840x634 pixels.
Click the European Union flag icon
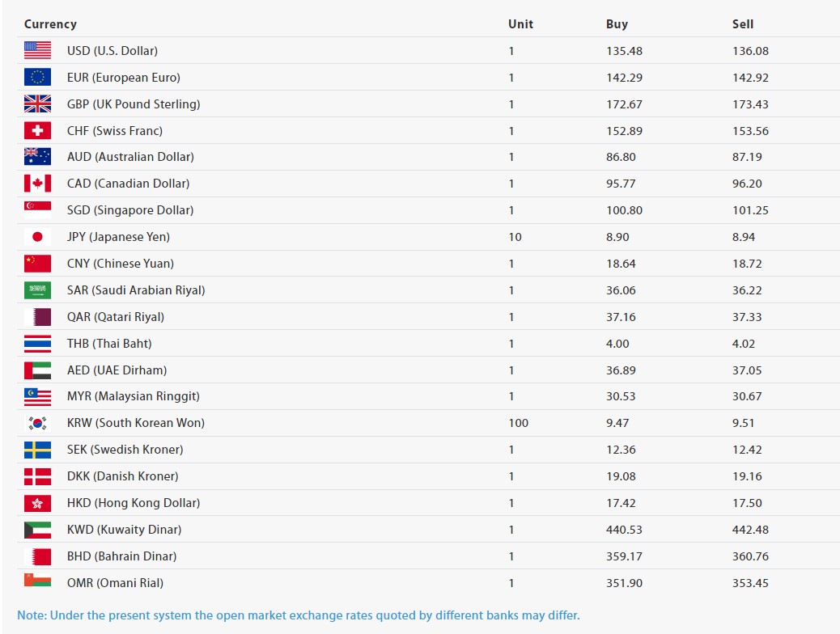click(37, 77)
